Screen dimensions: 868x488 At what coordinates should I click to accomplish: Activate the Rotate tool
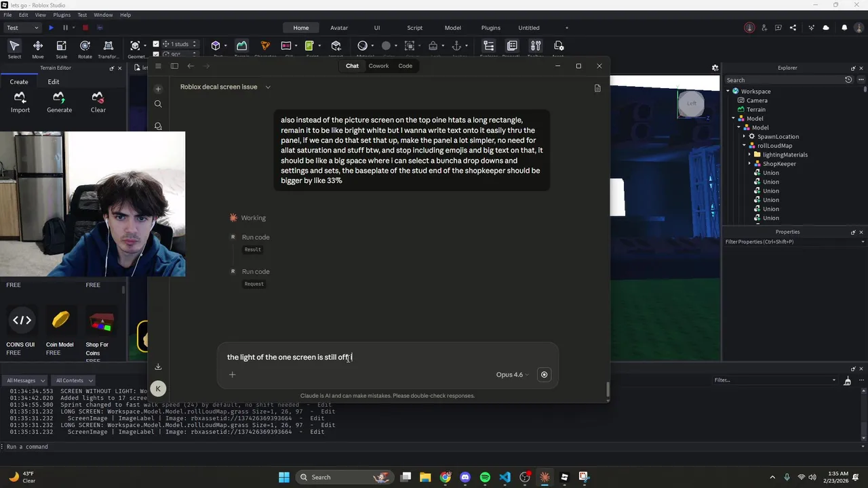tap(85, 49)
